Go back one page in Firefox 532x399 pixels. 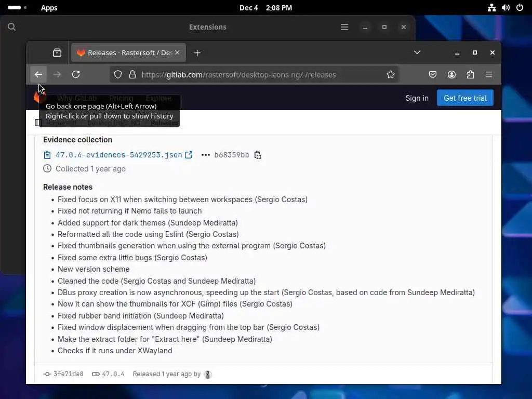tap(38, 75)
